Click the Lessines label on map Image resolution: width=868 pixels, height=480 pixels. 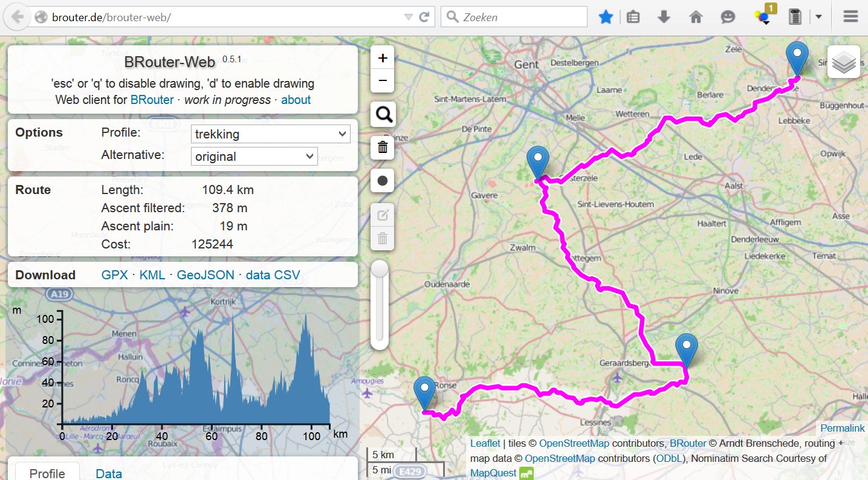[x=596, y=423]
